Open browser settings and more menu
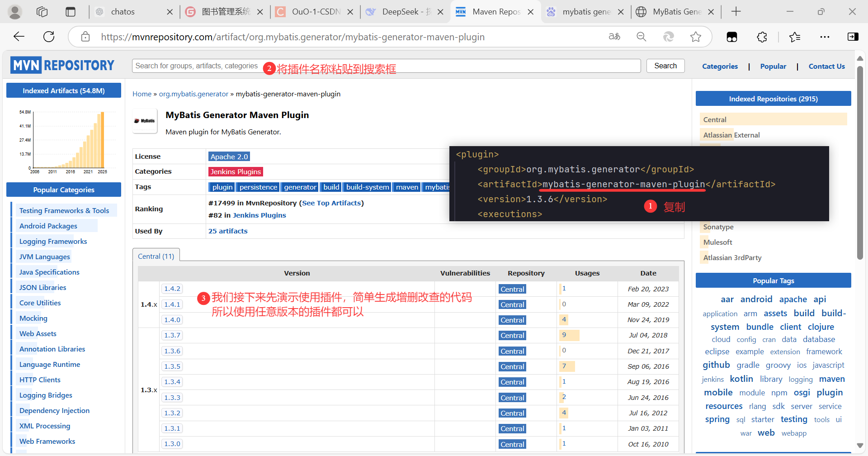This screenshot has height=456, width=868. pyautogui.click(x=825, y=37)
